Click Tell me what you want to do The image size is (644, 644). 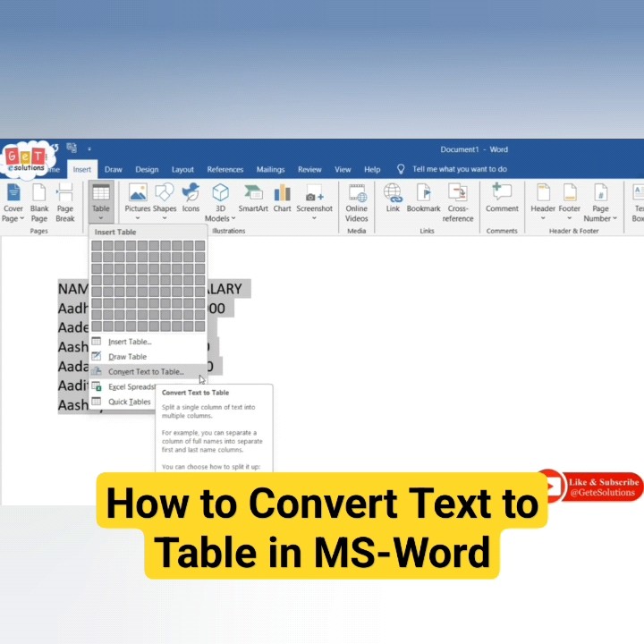460,169
